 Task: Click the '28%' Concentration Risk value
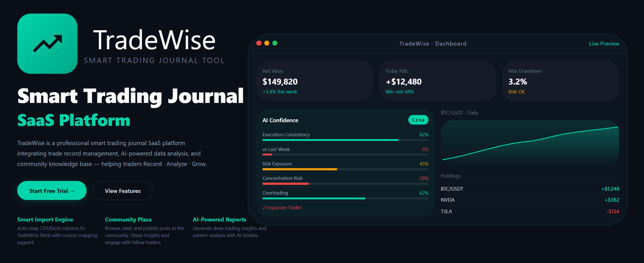pyautogui.click(x=424, y=178)
